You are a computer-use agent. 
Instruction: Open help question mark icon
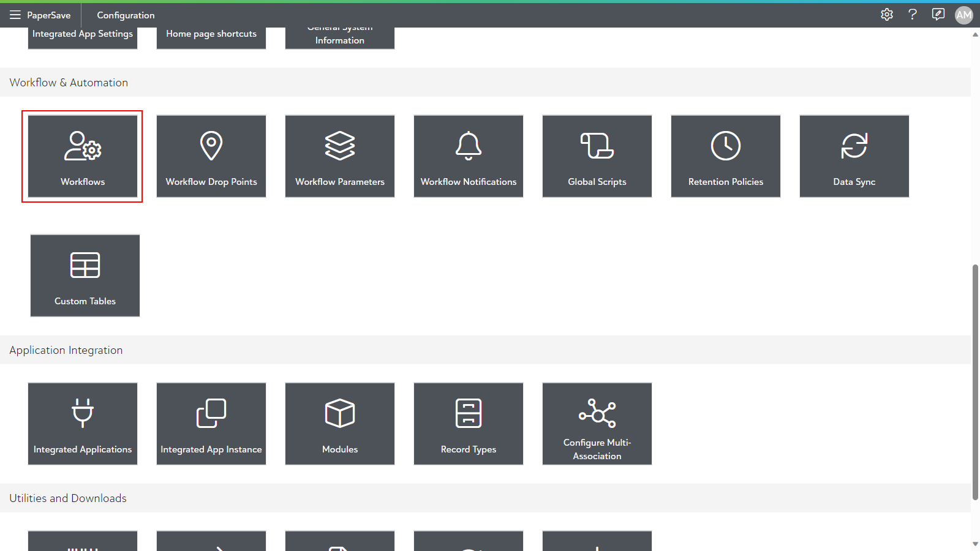click(x=913, y=15)
